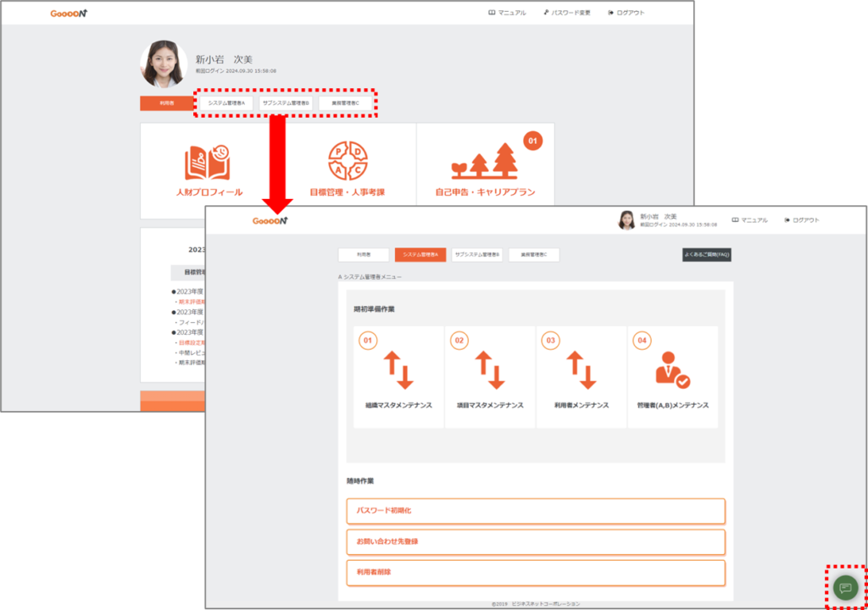Click the よくあるご質問(FAQ) button
Viewport: 868px width, 610px height.
(x=706, y=254)
